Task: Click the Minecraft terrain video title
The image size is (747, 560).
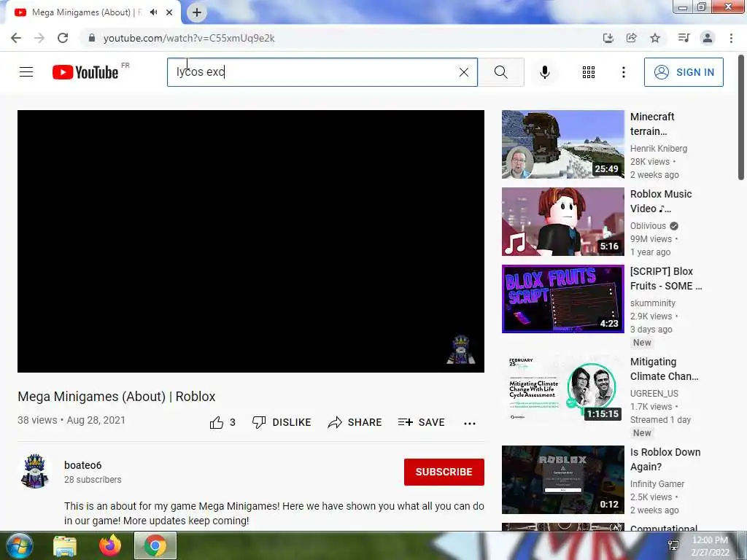Action: 652,124
